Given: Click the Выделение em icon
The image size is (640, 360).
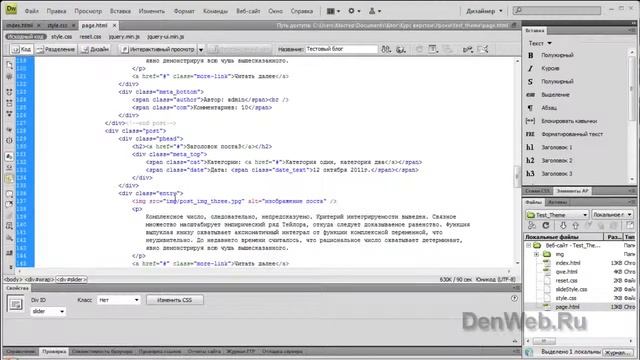Looking at the screenshot, I should tap(530, 95).
